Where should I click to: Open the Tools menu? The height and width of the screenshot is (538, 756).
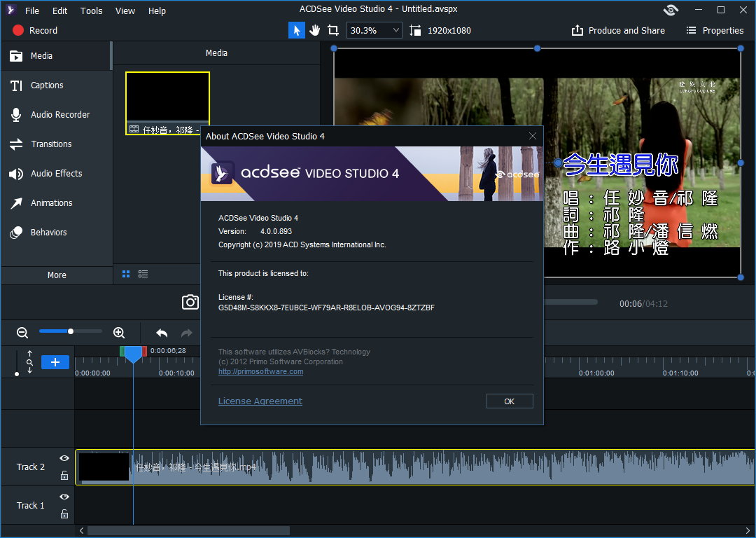click(91, 11)
